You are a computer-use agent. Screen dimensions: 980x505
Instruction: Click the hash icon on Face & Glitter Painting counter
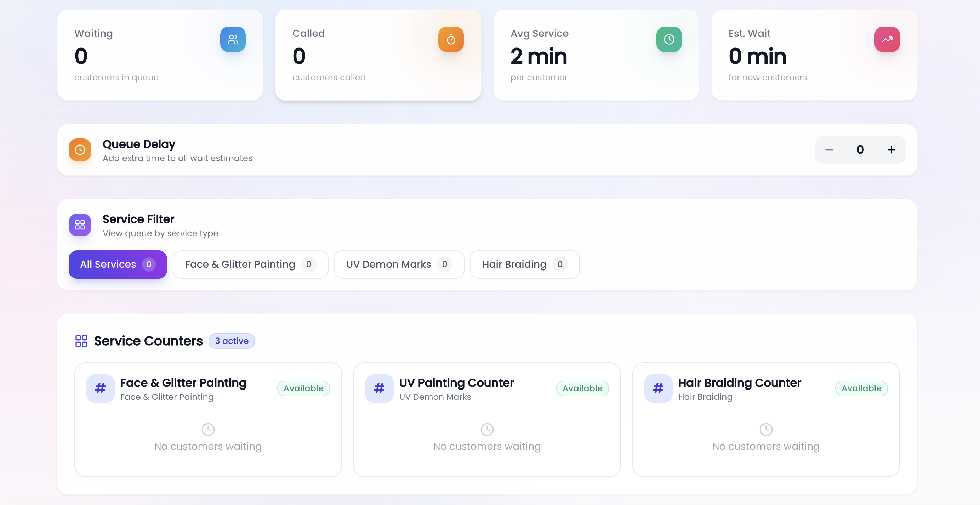click(x=101, y=388)
